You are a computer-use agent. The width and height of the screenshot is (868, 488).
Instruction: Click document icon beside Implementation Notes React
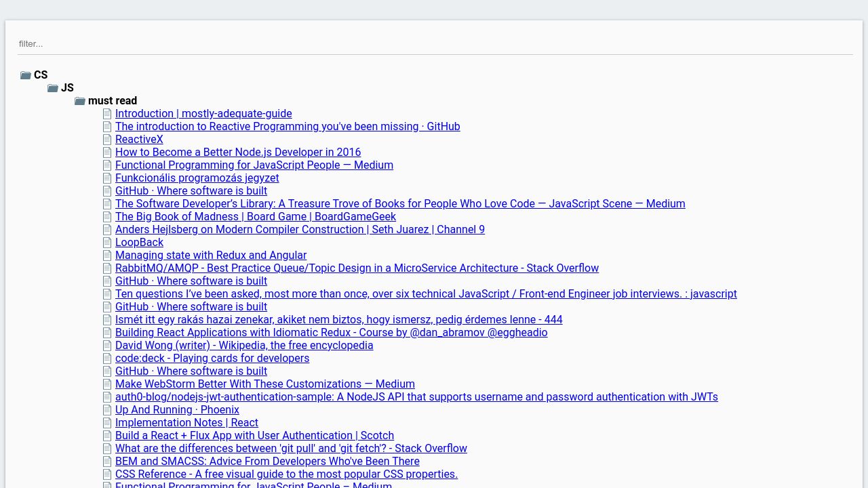[x=107, y=423]
